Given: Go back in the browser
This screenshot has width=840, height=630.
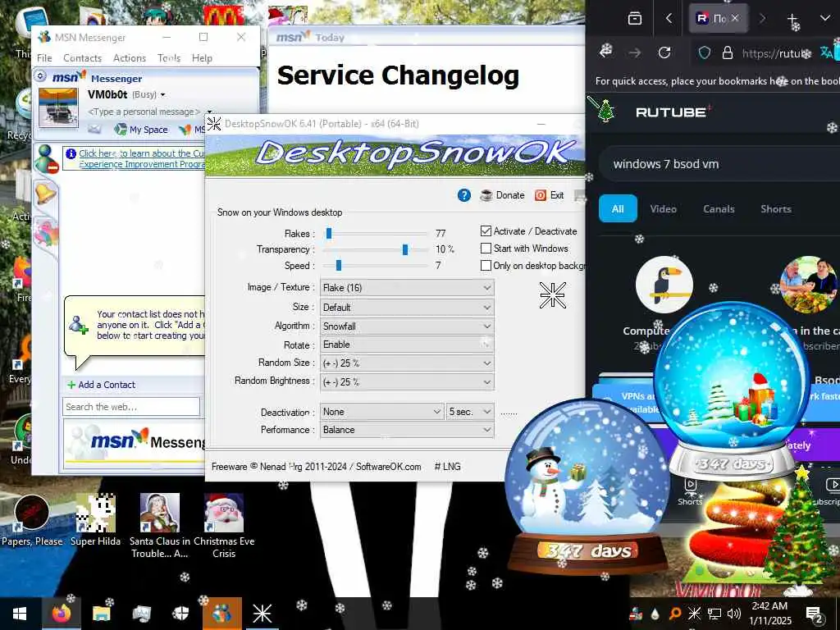Looking at the screenshot, I should point(606,52).
